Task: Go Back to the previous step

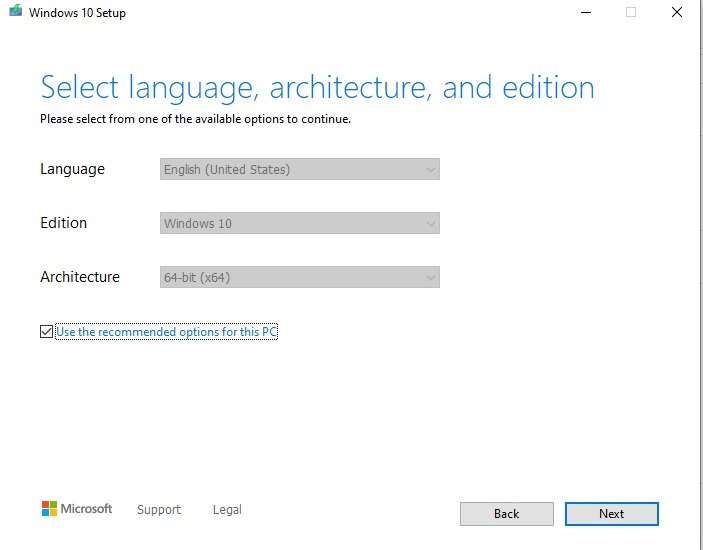Action: [507, 514]
